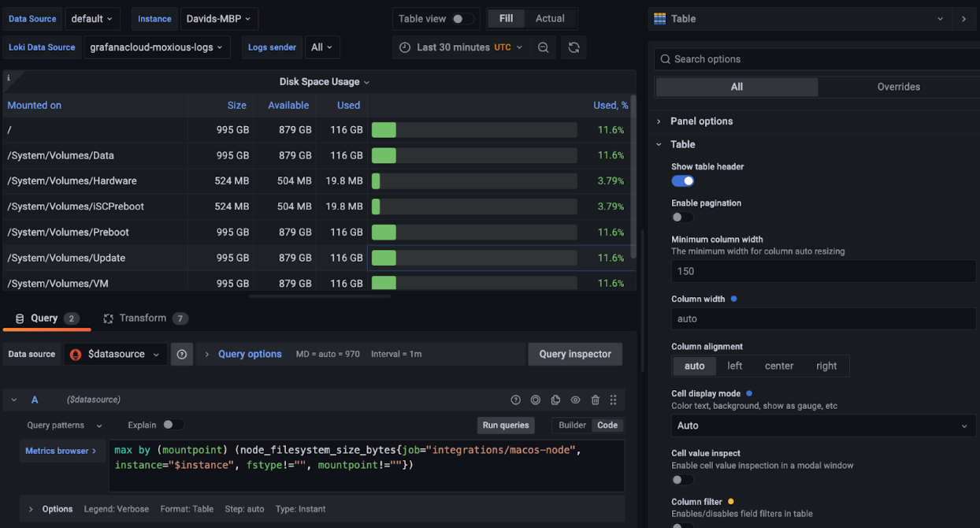Open the Cell display mode dropdown
This screenshot has height=528, width=980.
tap(822, 425)
